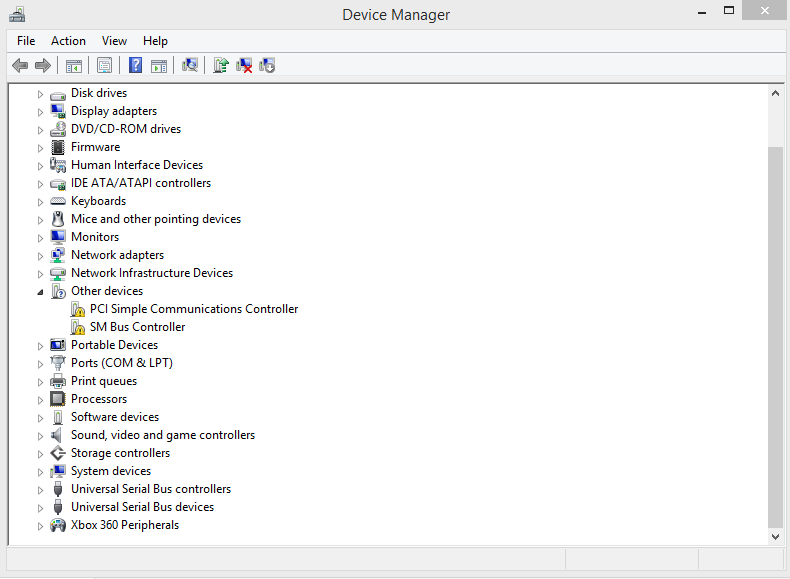The image size is (790, 579).
Task: Select the Keyboards label
Action: [98, 201]
